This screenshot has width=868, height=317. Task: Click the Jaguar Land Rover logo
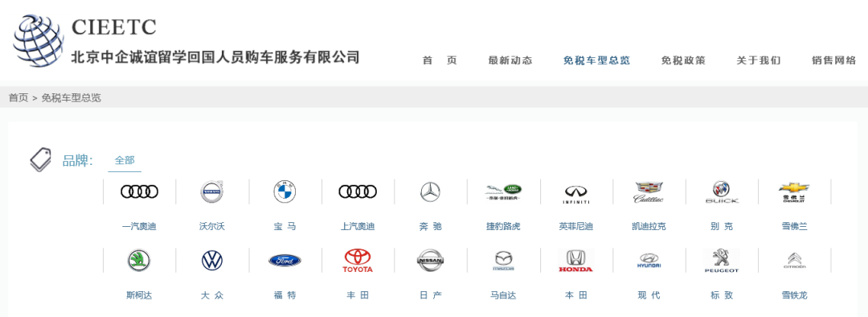tap(503, 191)
